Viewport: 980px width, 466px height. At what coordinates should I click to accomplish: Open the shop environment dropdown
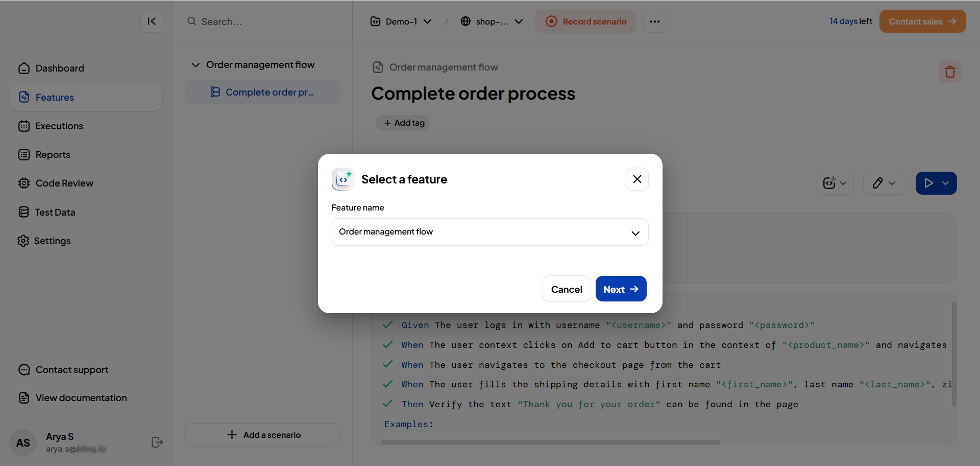tap(492, 21)
